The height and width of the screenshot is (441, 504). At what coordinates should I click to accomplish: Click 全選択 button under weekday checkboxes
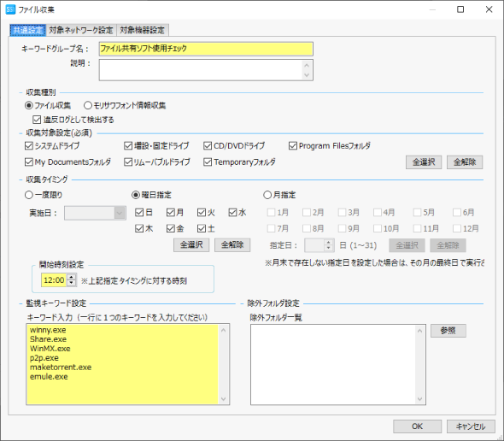point(191,245)
